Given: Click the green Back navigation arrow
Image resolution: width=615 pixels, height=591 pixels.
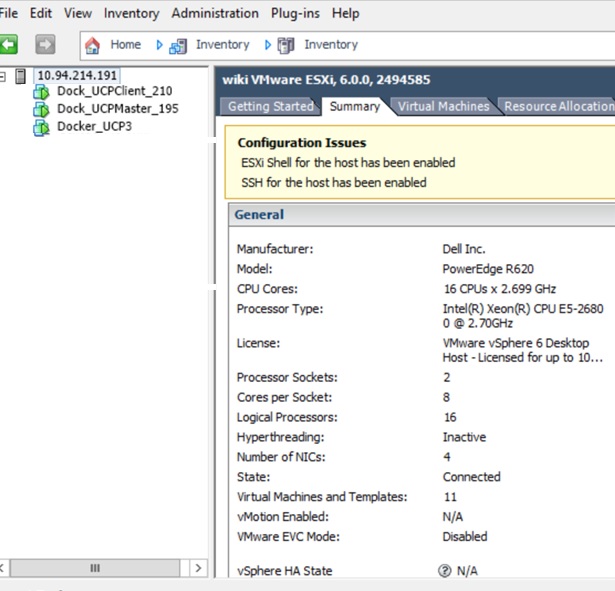Looking at the screenshot, I should click(x=8, y=45).
